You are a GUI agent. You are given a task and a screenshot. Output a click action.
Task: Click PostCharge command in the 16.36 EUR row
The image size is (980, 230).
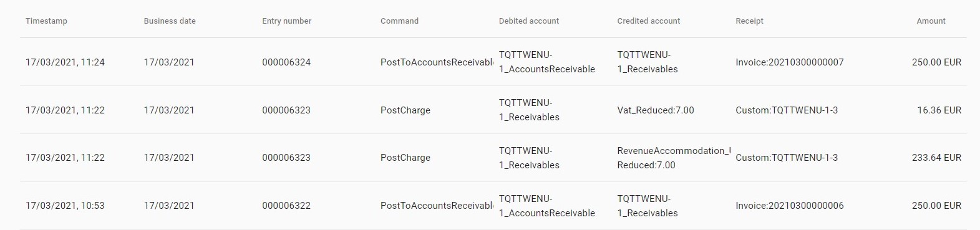click(x=405, y=110)
